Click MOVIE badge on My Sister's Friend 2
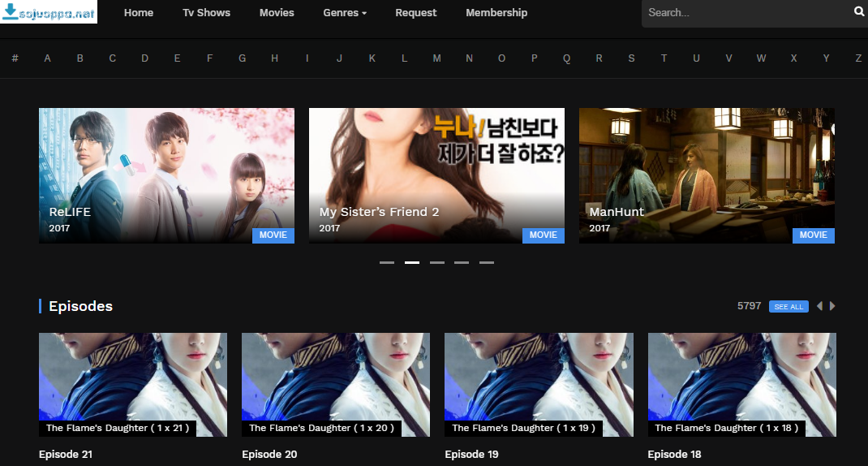 point(544,235)
